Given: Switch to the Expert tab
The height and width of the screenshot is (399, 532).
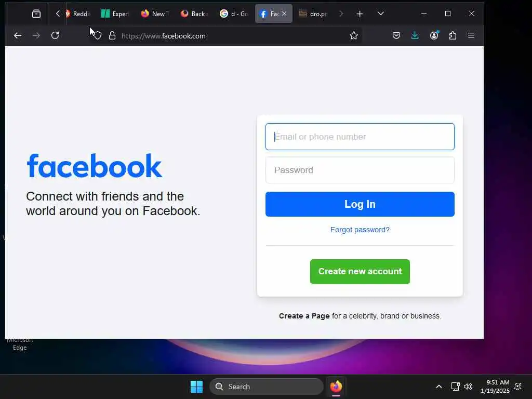Looking at the screenshot, I should (115, 14).
